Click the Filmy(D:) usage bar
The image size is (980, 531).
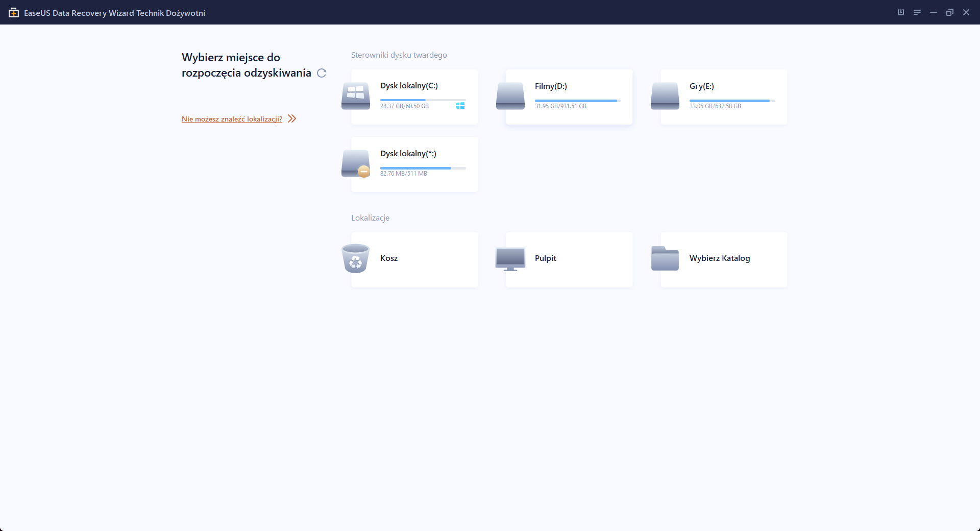(578, 101)
